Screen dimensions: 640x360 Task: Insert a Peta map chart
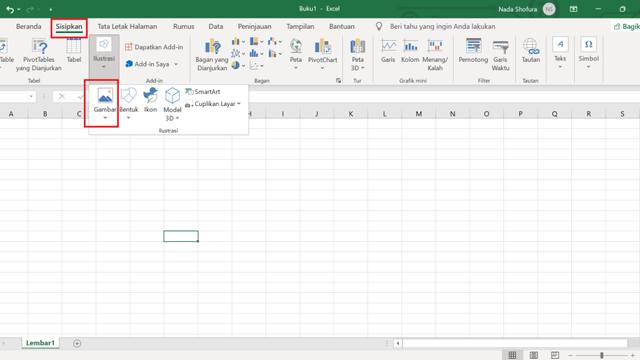pyautogui.click(x=296, y=54)
